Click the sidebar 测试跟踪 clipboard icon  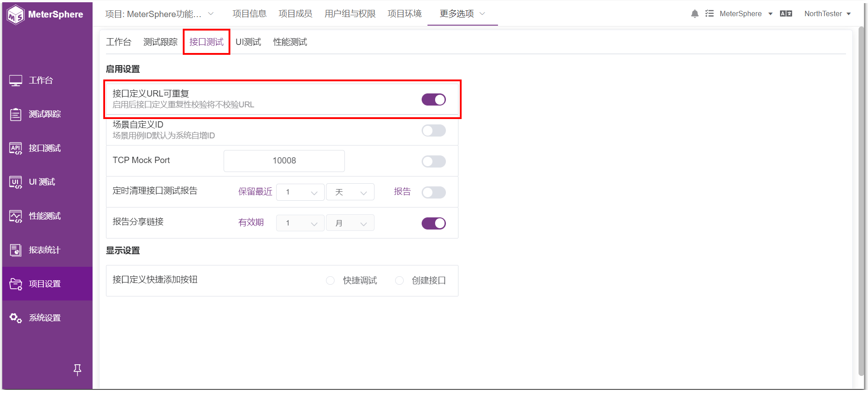16,114
